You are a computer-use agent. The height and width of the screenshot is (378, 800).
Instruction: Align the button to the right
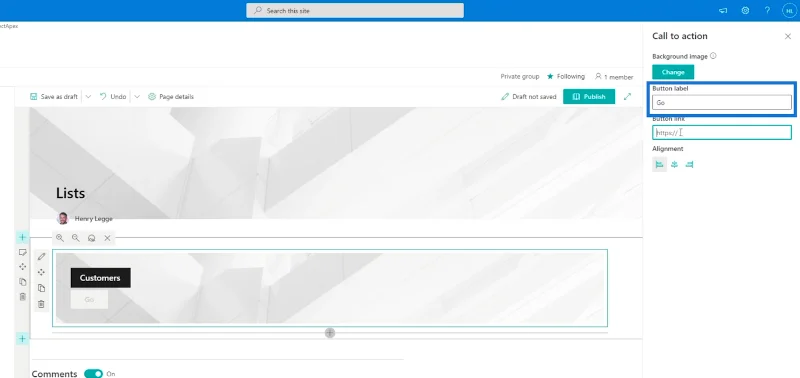point(690,164)
